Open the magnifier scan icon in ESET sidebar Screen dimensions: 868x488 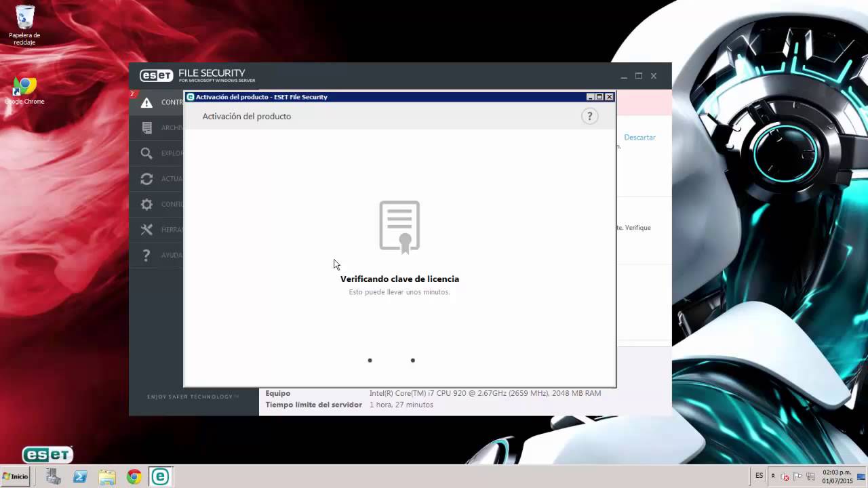(146, 153)
